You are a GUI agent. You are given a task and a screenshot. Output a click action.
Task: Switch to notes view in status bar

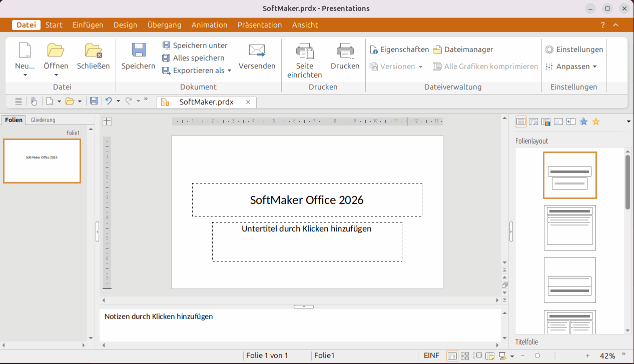(490, 356)
